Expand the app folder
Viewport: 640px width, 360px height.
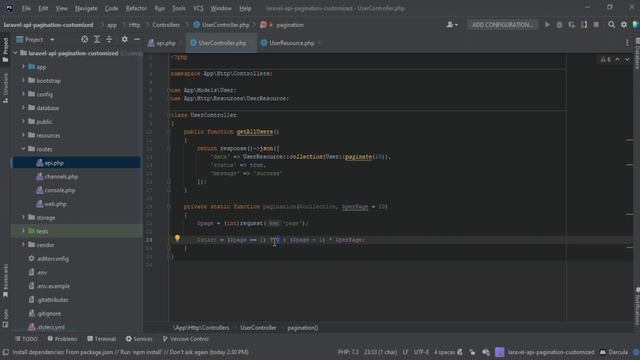[x=23, y=67]
